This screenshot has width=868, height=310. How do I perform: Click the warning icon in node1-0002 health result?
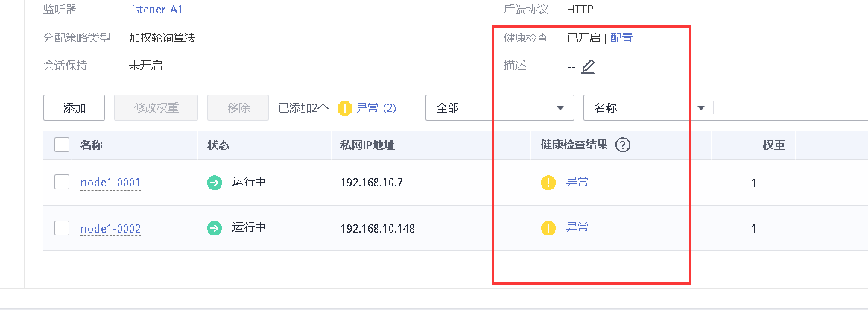pyautogui.click(x=549, y=228)
